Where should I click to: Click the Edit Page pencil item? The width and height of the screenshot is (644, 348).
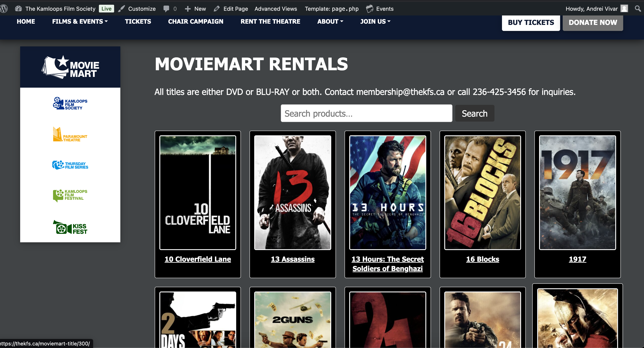pyautogui.click(x=231, y=9)
